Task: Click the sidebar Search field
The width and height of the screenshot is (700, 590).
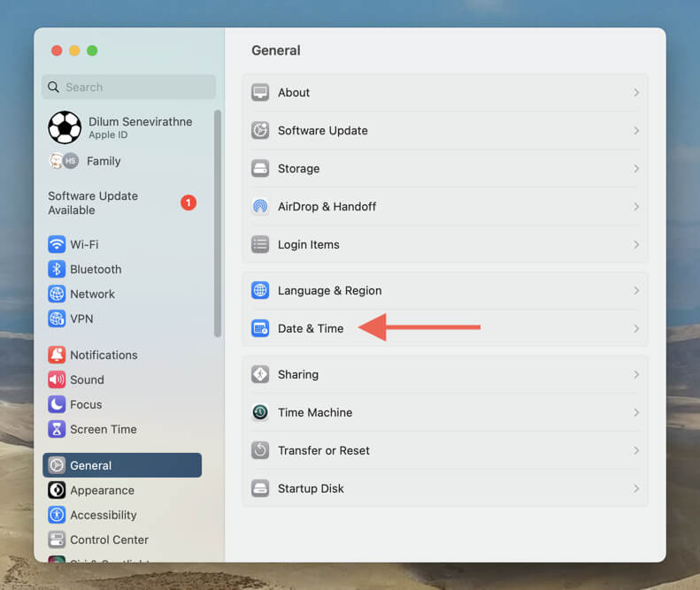Action: point(128,87)
